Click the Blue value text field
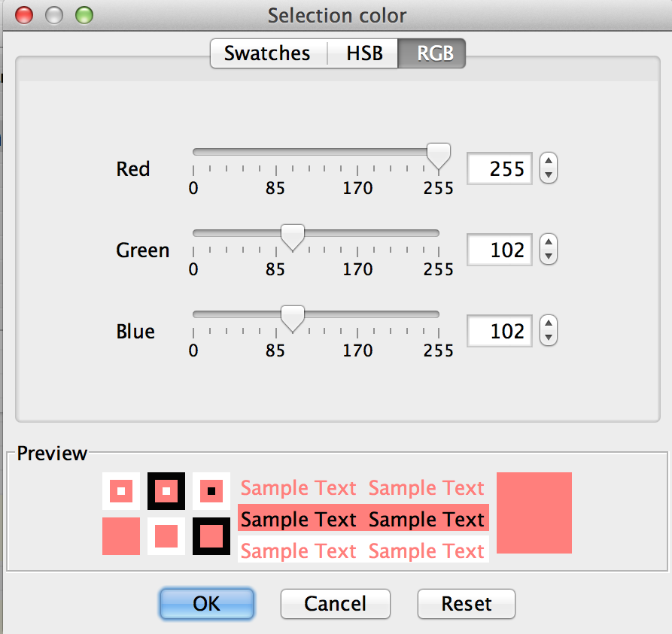The height and width of the screenshot is (634, 672). (x=500, y=331)
